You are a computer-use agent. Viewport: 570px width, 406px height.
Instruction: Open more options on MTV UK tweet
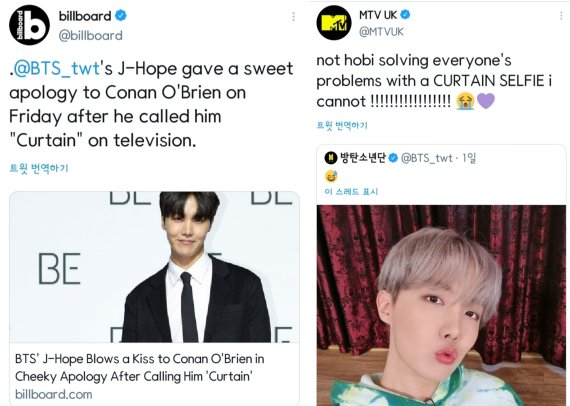[562, 15]
